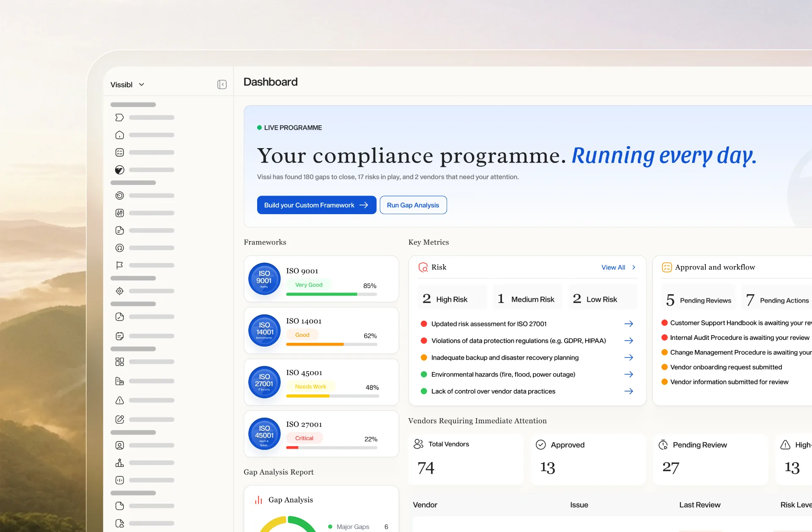Click the dark bird logo sidebar icon
The width and height of the screenshot is (812, 532).
click(120, 170)
